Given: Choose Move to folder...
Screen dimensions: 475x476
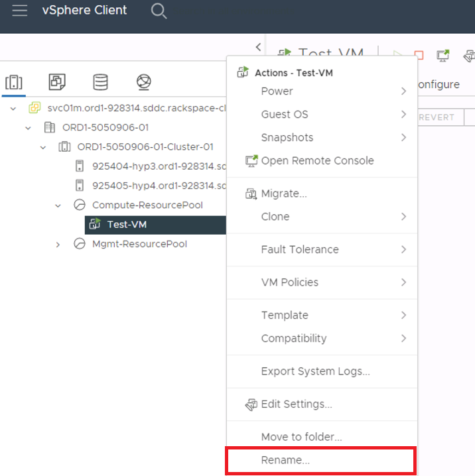Looking at the screenshot, I should click(x=322, y=436).
